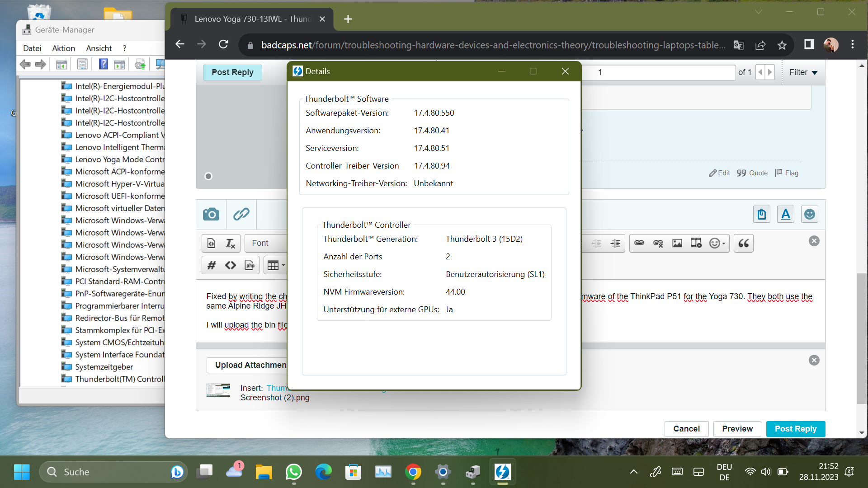Click the remove format icon

coord(230,243)
